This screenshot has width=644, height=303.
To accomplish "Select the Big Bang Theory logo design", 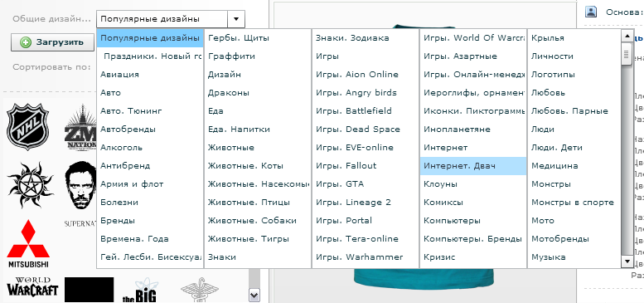I will tap(140, 291).
